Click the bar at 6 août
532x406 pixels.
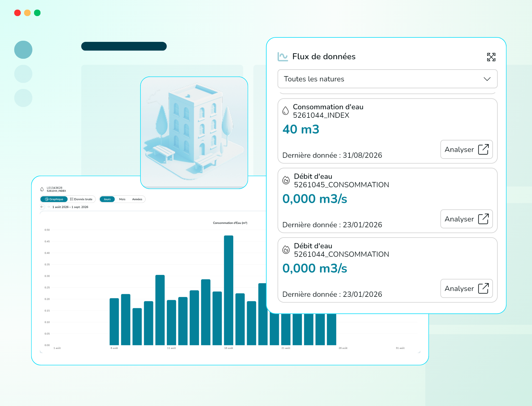(x=114, y=322)
